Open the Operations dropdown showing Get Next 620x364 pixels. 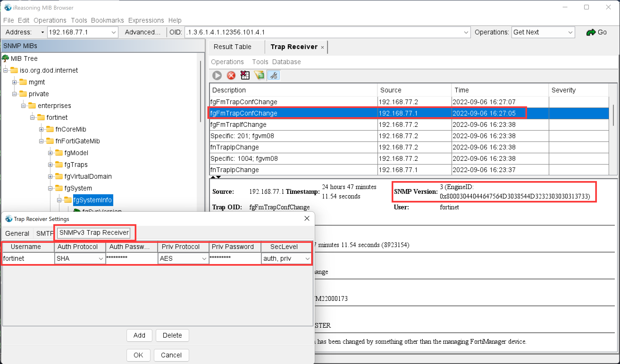tap(570, 33)
